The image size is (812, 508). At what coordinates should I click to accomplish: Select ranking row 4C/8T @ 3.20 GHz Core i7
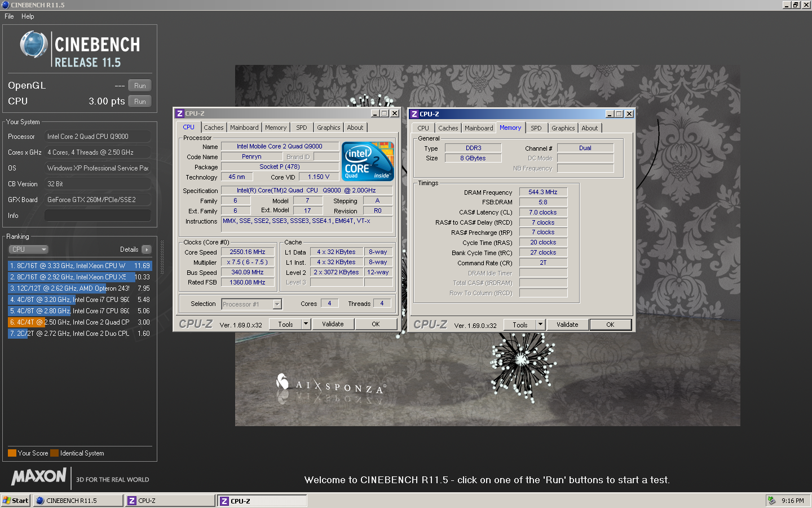click(x=80, y=300)
